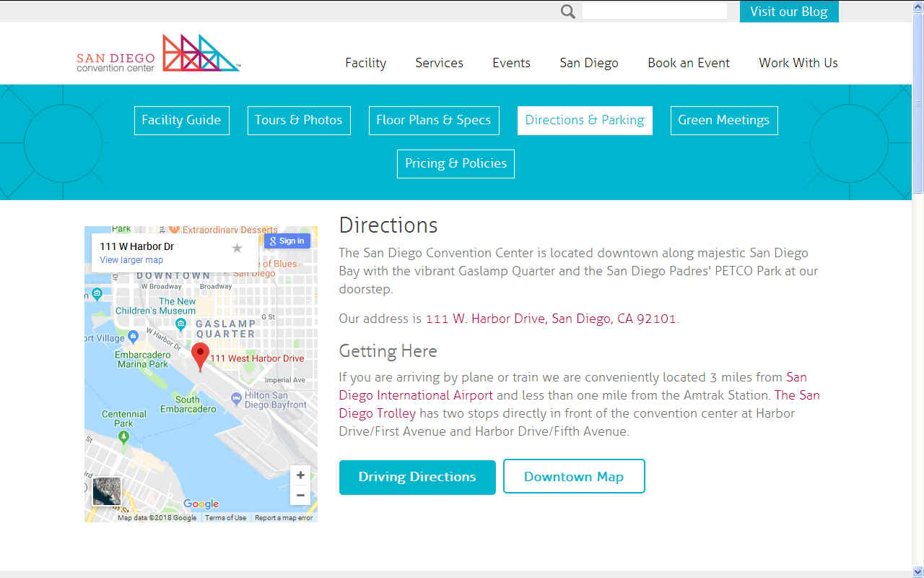Click the search magnifier icon
The width and height of the screenshot is (924, 578).
[x=568, y=12]
